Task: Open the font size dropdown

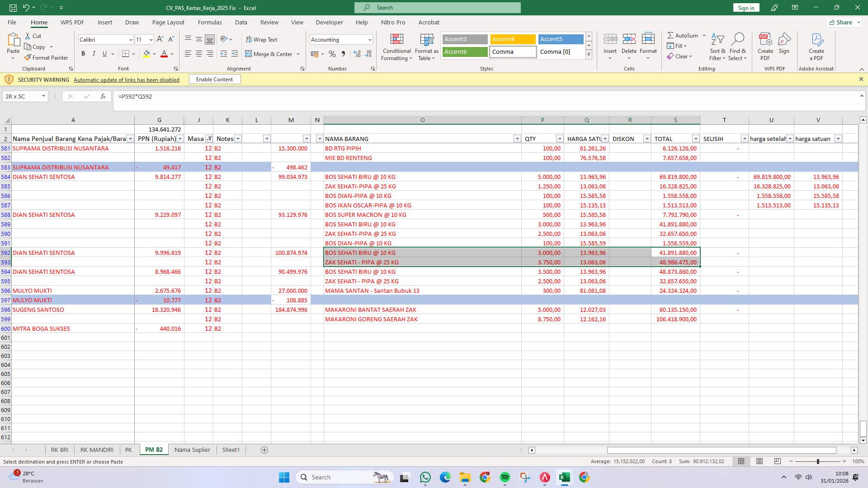Action: click(151, 39)
